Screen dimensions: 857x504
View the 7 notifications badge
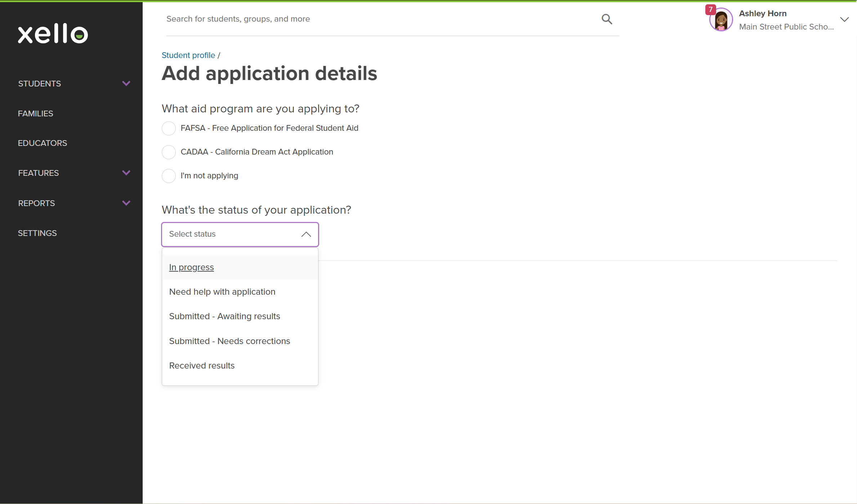point(710,9)
